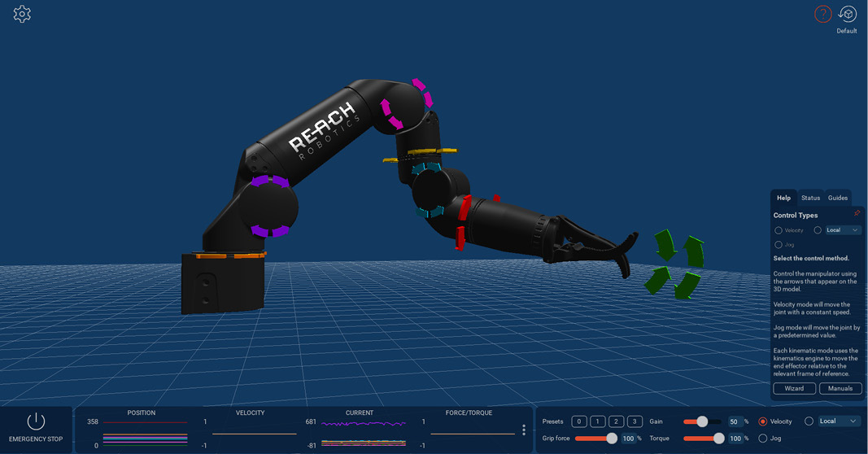Open the Local dropdown in the help panel
Screen dimensions: 868x454
[843, 230]
